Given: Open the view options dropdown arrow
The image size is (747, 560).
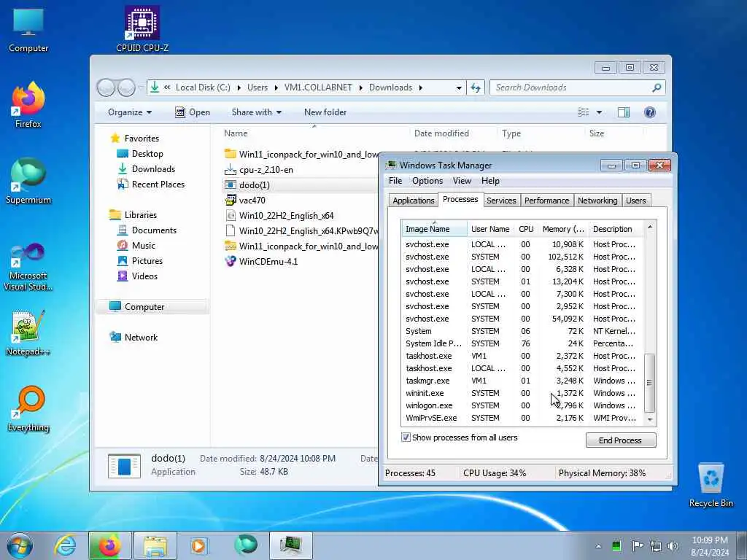Looking at the screenshot, I should 600,112.
